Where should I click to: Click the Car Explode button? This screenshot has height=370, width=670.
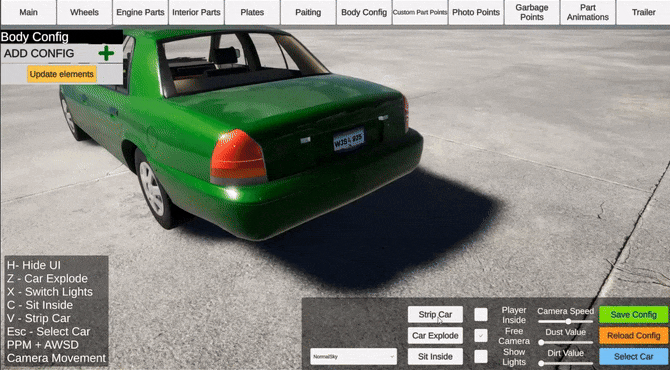pyautogui.click(x=435, y=335)
